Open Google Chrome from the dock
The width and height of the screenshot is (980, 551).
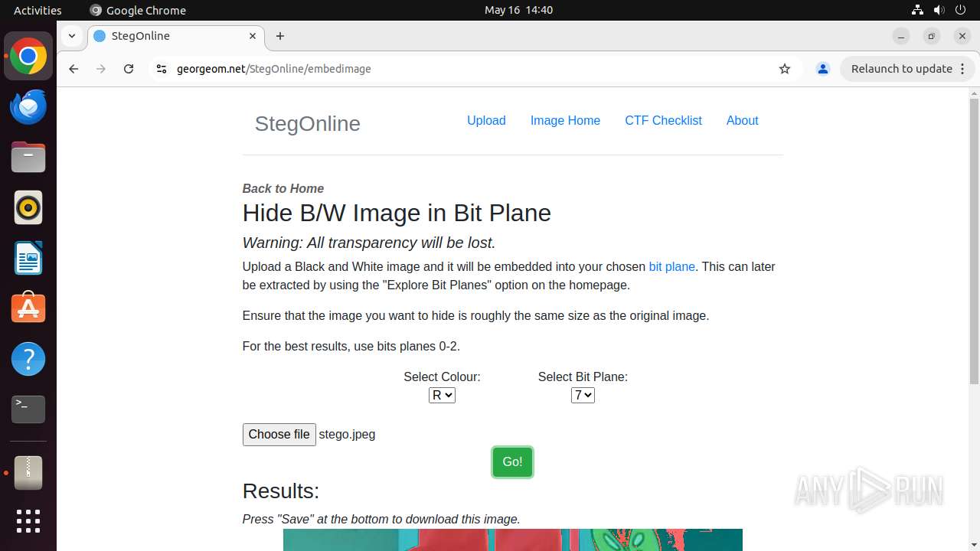tap(28, 57)
